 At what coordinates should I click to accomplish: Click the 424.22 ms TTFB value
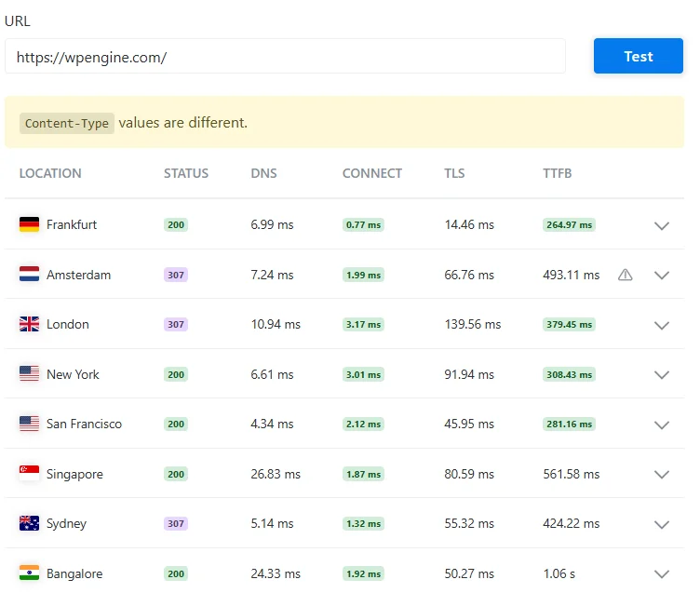point(571,523)
